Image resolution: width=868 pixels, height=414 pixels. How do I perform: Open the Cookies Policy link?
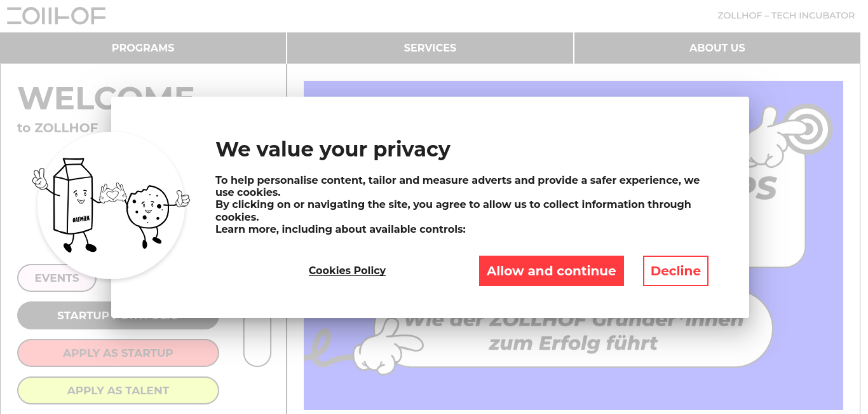tap(347, 270)
